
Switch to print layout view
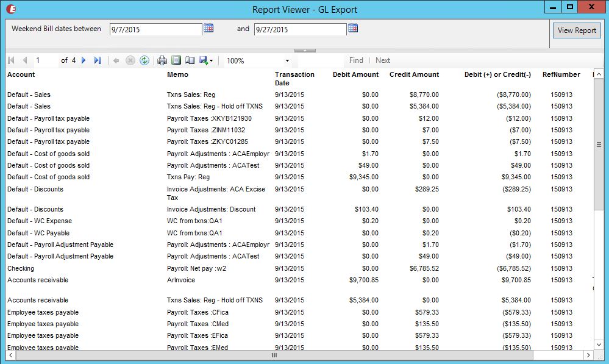tap(176, 60)
